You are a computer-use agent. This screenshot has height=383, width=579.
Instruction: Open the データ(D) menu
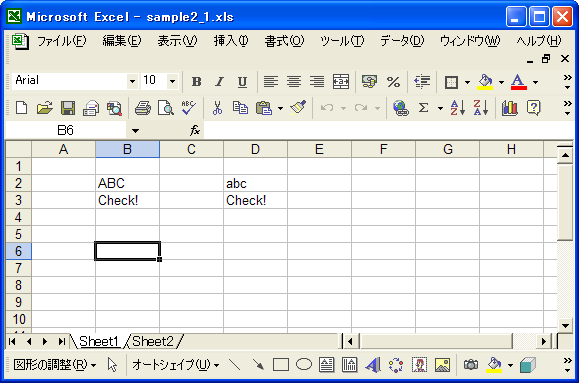(x=402, y=41)
